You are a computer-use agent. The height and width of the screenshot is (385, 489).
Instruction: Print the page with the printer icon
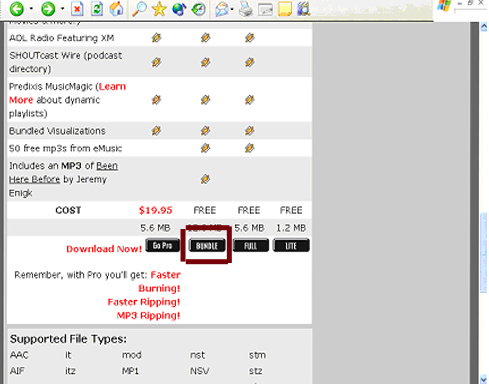246,9
